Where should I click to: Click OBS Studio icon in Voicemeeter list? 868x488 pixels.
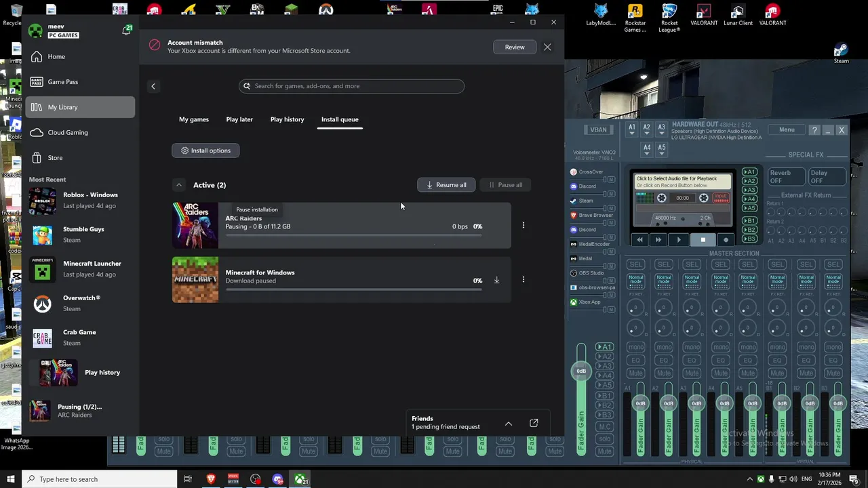pos(574,273)
